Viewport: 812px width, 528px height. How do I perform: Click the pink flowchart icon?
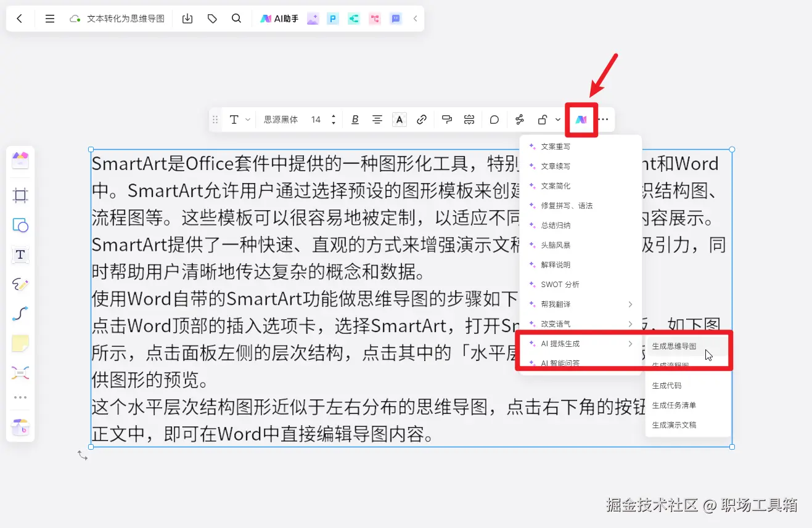pyautogui.click(x=375, y=19)
